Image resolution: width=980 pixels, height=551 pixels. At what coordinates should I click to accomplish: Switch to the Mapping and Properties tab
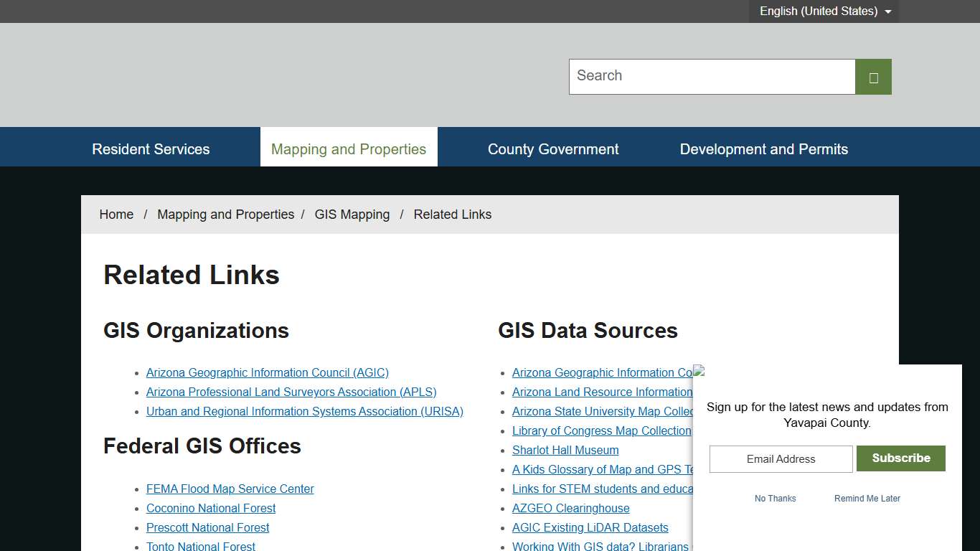coord(349,149)
